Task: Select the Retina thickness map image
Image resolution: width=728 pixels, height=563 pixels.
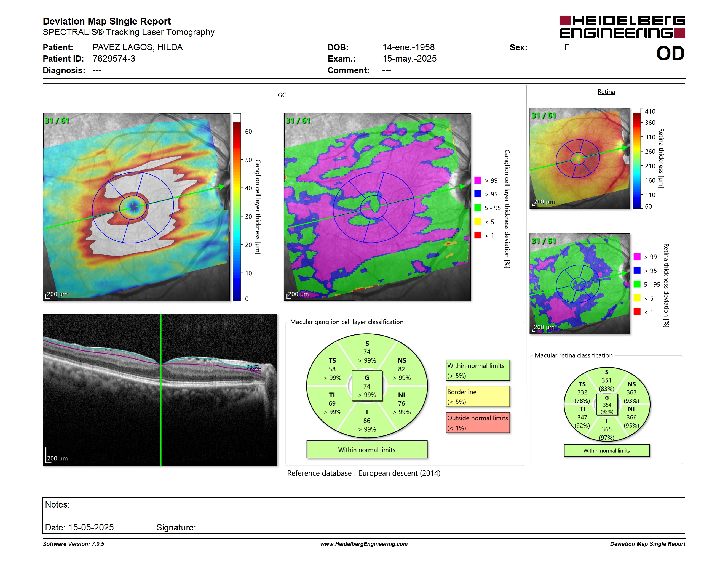Action: tap(580, 158)
